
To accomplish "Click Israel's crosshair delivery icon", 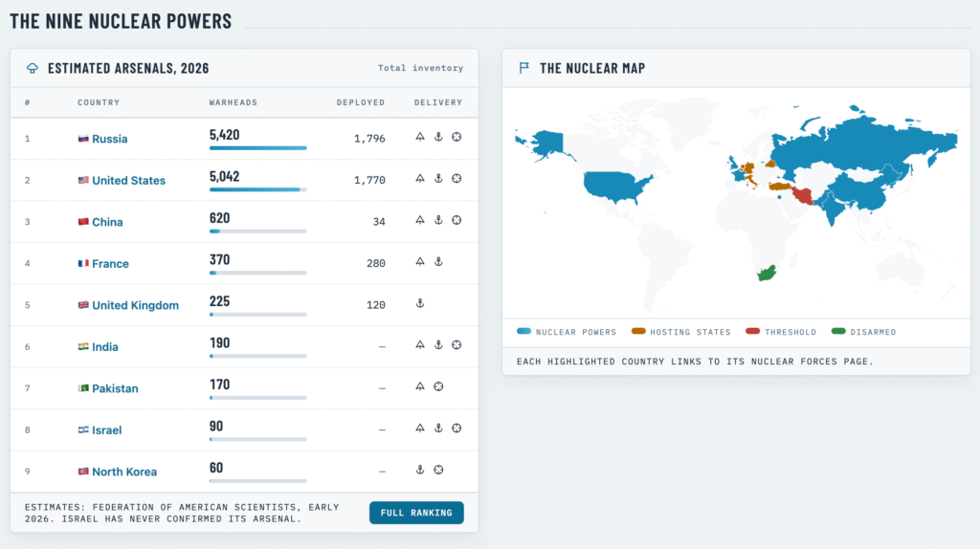I will click(457, 428).
